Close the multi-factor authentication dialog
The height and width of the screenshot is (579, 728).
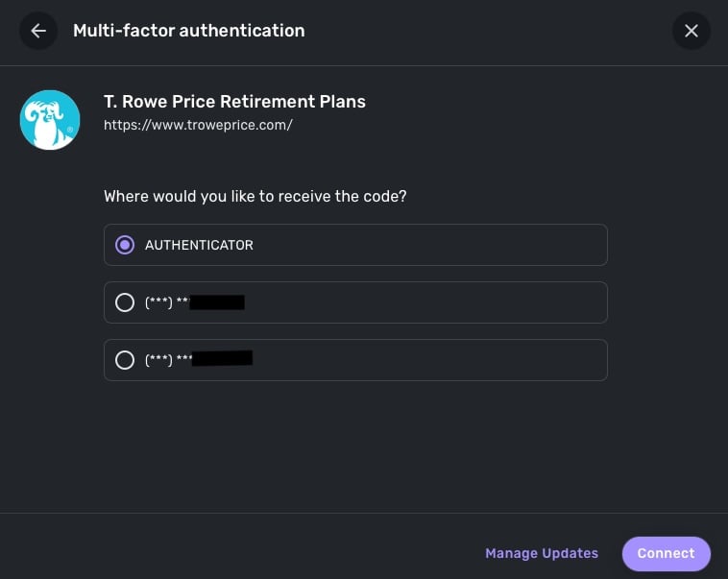coord(692,31)
